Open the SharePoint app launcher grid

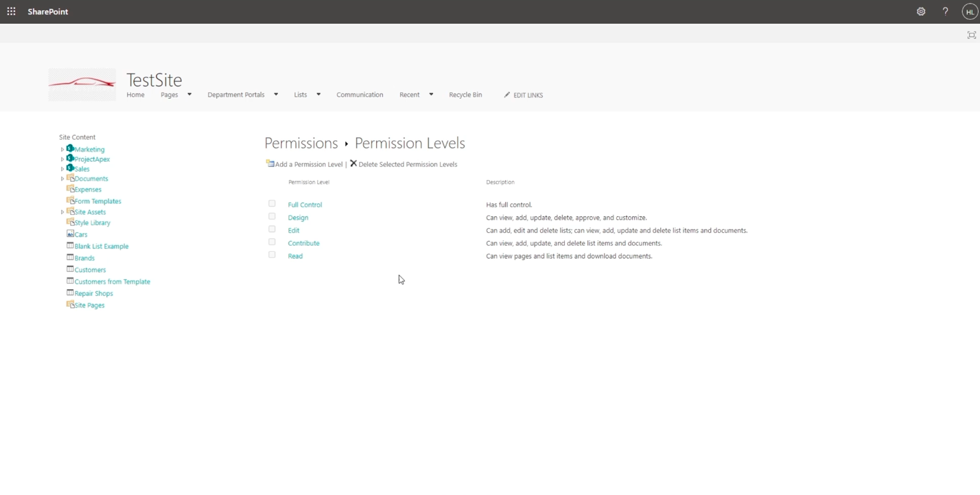11,12
